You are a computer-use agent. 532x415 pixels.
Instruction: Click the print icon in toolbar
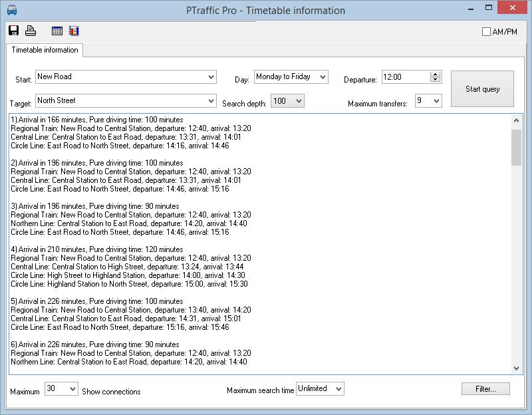coord(31,31)
